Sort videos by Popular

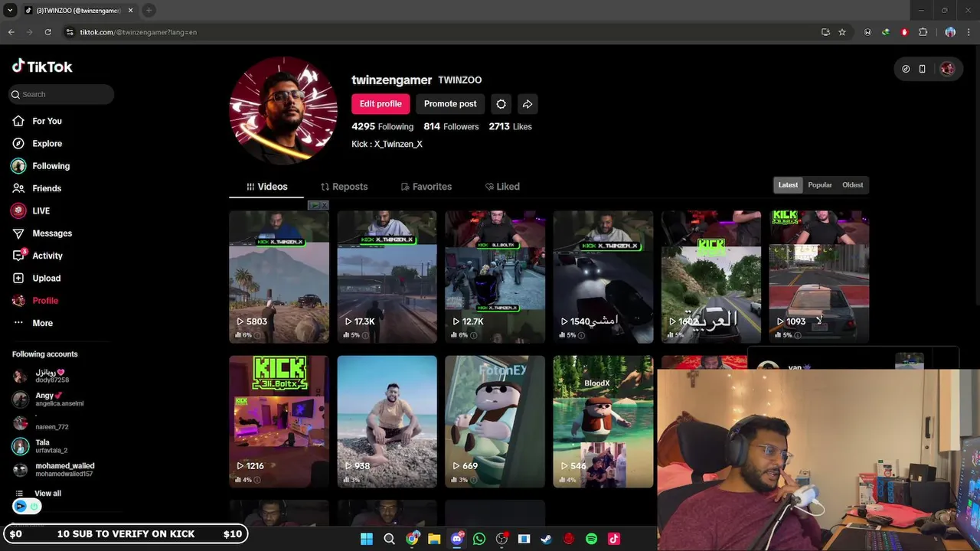coord(820,185)
